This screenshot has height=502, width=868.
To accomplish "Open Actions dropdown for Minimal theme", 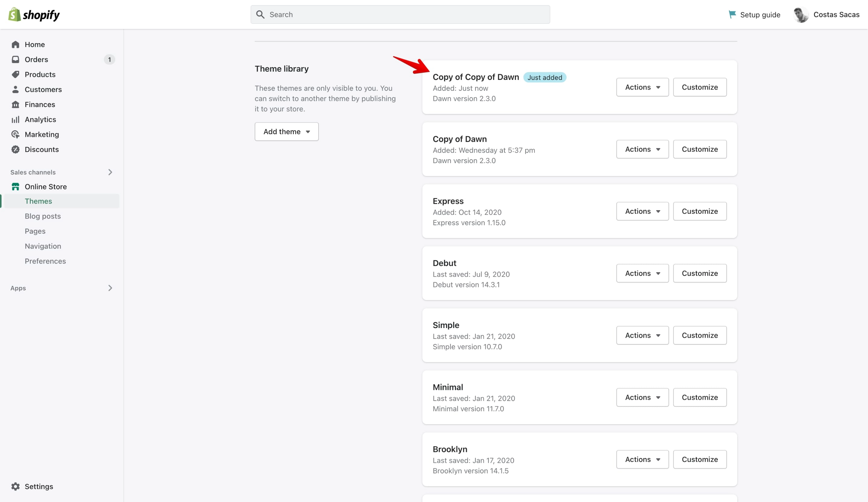I will click(x=642, y=397).
